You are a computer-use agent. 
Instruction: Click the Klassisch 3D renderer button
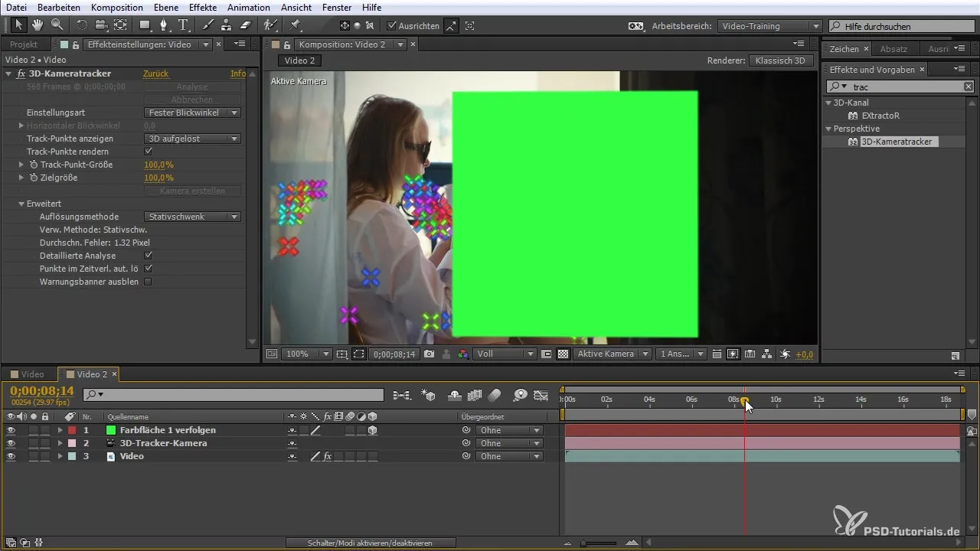[780, 60]
